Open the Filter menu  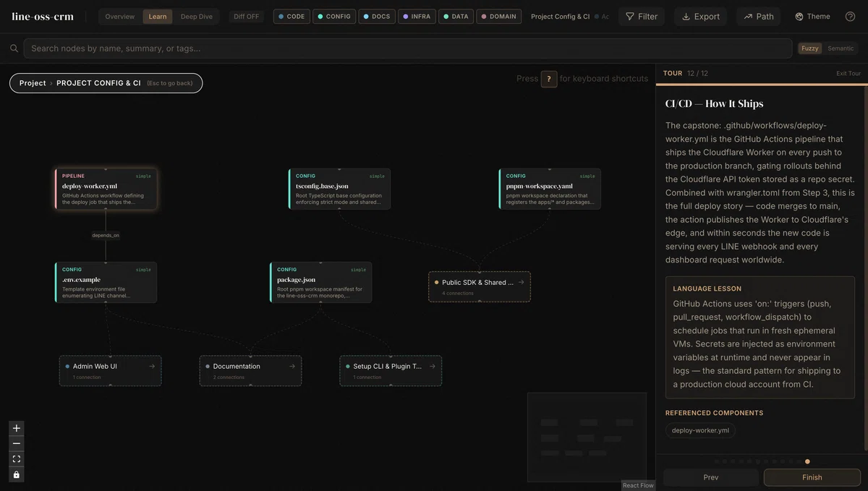(x=642, y=17)
